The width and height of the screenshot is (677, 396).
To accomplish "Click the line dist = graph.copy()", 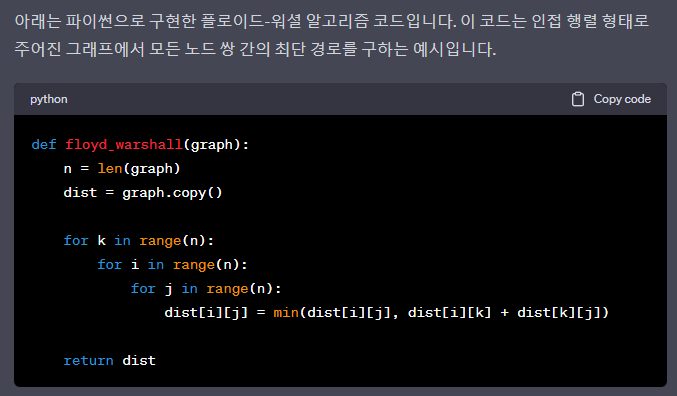I will 143,192.
